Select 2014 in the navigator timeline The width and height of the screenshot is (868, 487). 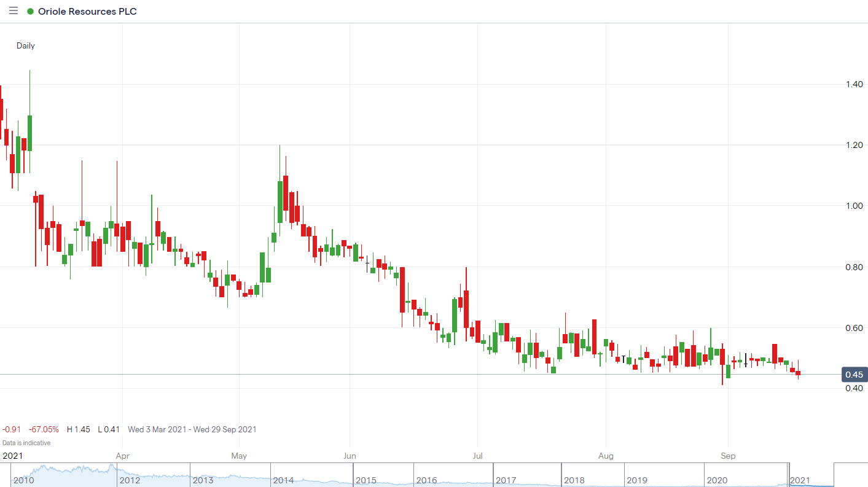[x=283, y=480]
